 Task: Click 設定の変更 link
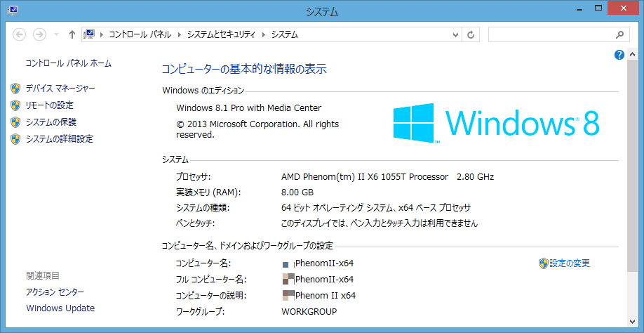[570, 263]
